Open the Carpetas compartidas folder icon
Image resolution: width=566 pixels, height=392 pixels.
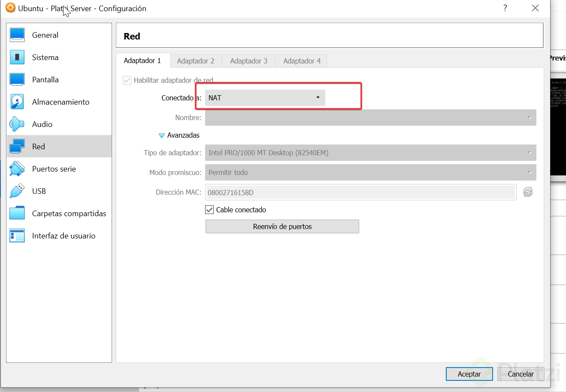(17, 214)
